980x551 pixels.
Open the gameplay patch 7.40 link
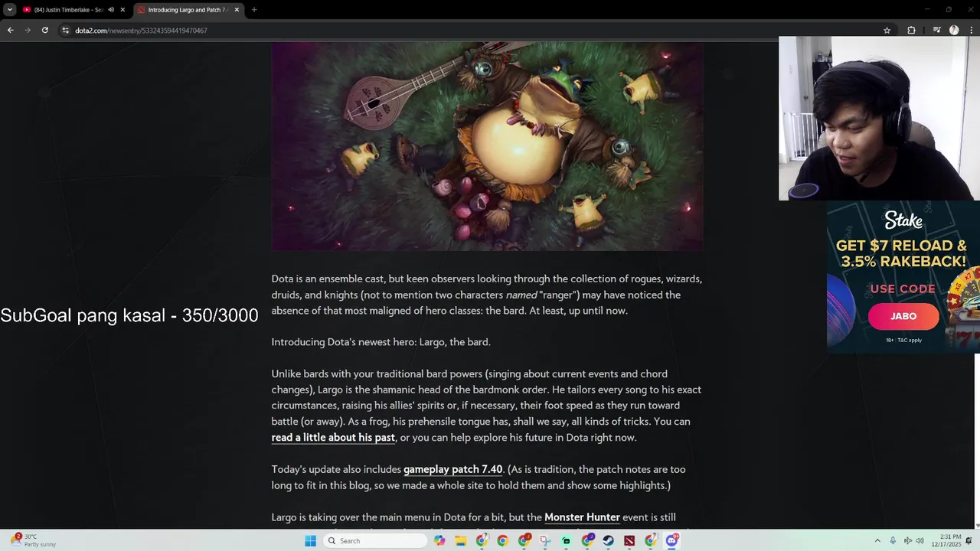[x=452, y=469]
